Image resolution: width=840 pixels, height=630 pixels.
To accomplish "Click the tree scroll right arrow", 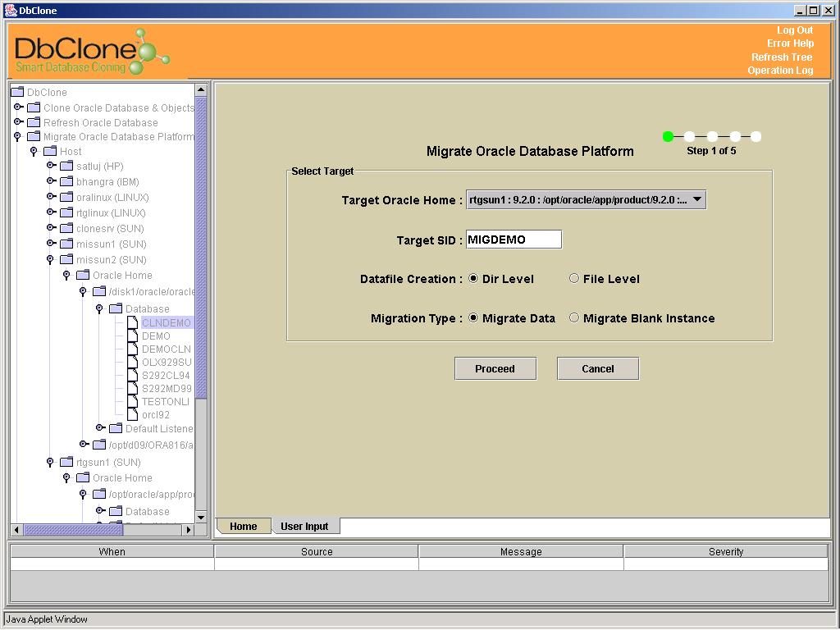I will pos(188,530).
